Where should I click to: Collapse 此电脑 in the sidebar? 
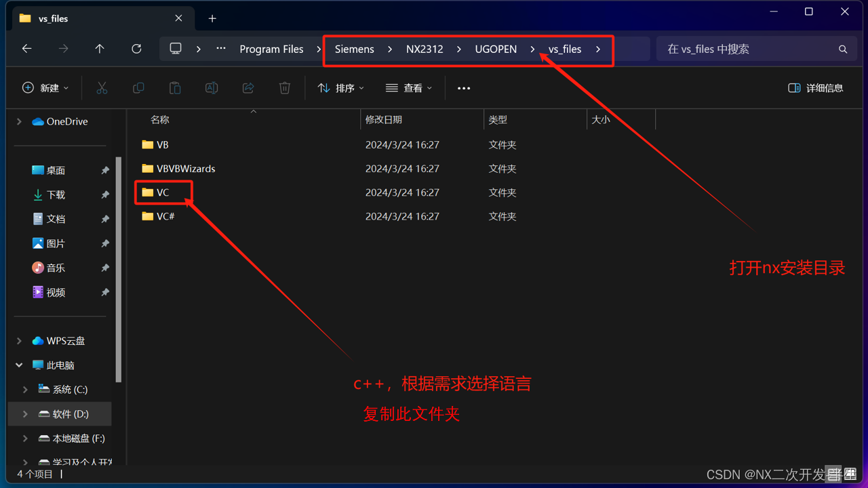(x=19, y=365)
